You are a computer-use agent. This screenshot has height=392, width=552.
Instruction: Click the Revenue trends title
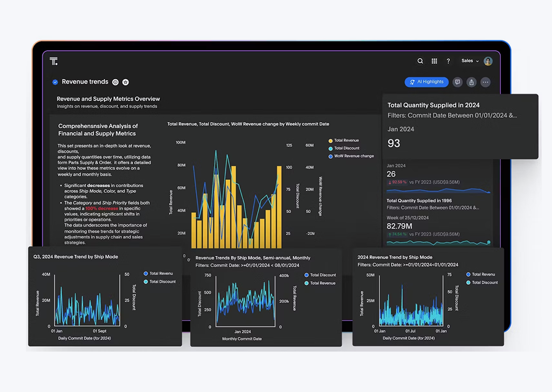[x=85, y=81]
